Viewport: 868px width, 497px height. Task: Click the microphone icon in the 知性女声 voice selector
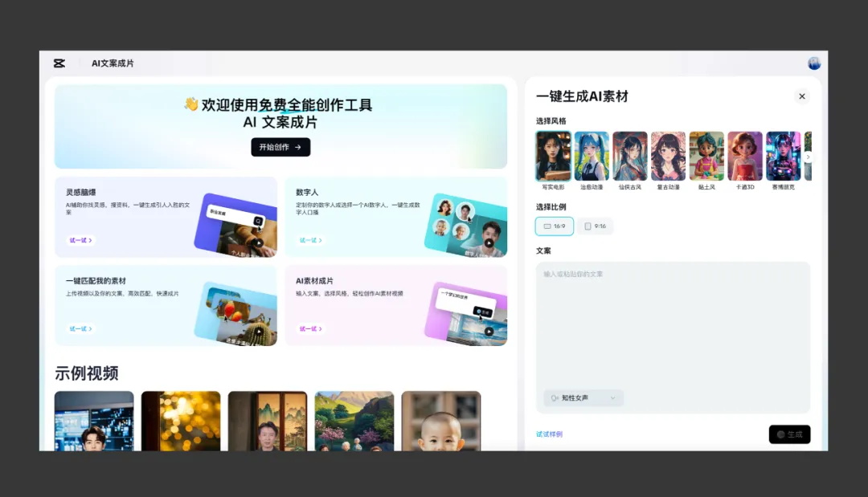[554, 397]
